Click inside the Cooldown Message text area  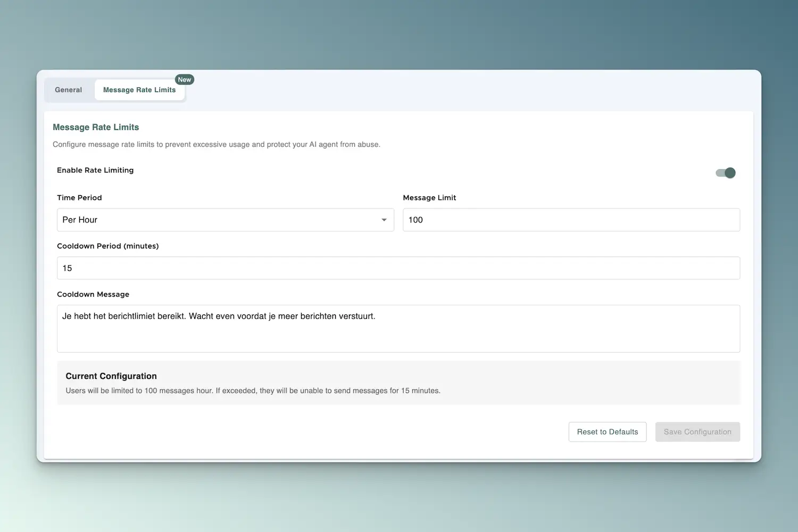coord(398,329)
